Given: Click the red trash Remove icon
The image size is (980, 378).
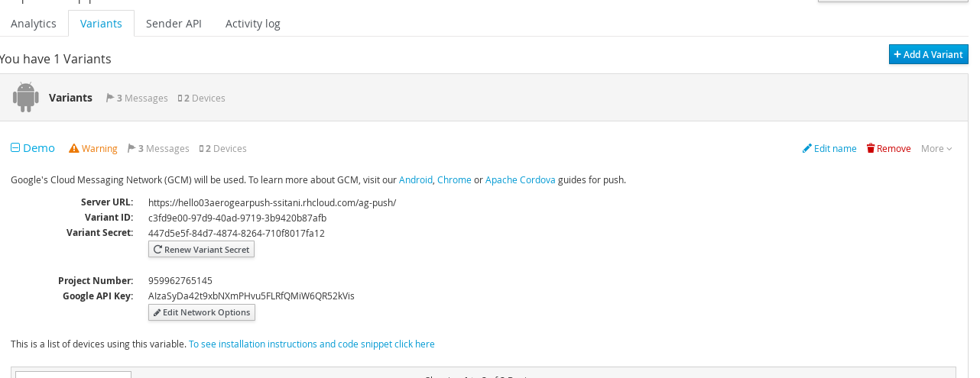Looking at the screenshot, I should pos(870,148).
